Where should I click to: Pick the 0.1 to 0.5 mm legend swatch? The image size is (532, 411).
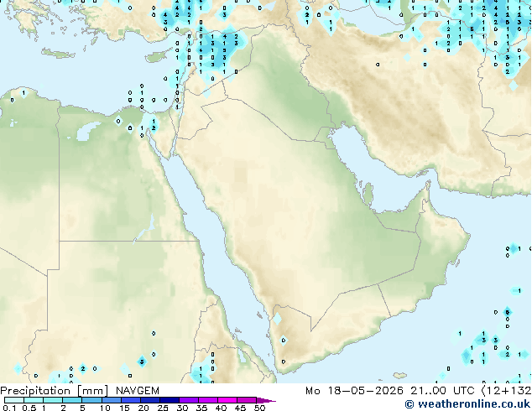click(14, 400)
